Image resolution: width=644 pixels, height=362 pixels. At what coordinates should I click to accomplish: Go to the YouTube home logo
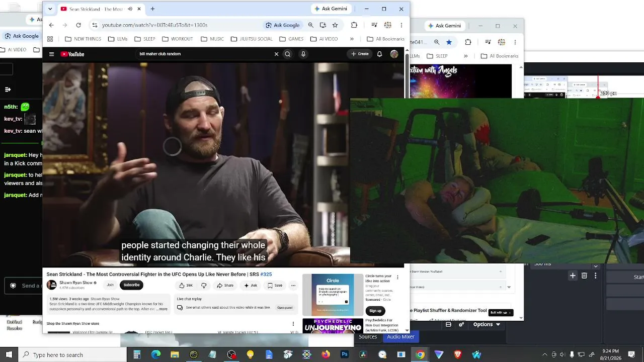tap(72, 54)
